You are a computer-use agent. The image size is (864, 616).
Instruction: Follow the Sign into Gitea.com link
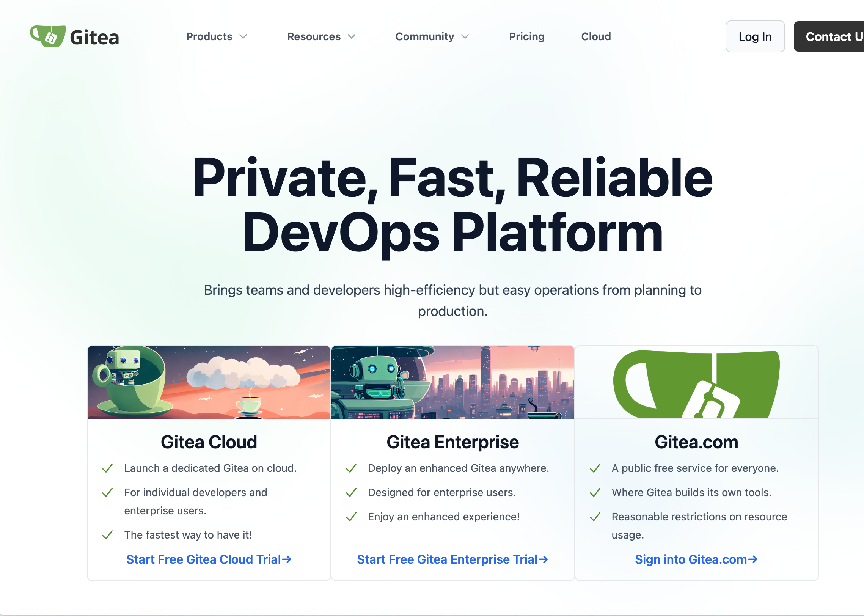click(696, 559)
